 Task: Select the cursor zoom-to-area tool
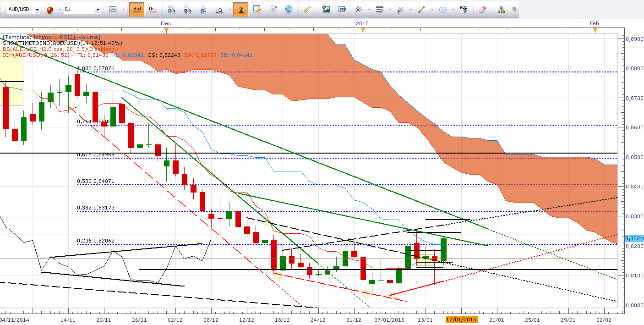click(x=203, y=9)
